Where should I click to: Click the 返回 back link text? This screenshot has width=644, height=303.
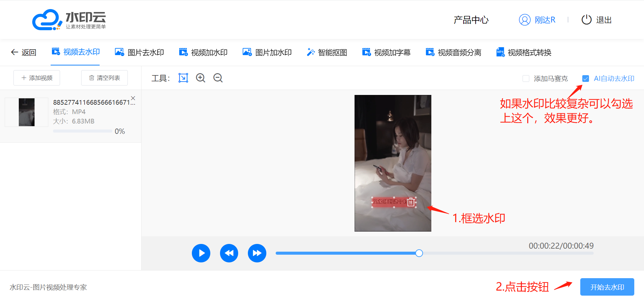tap(29, 52)
